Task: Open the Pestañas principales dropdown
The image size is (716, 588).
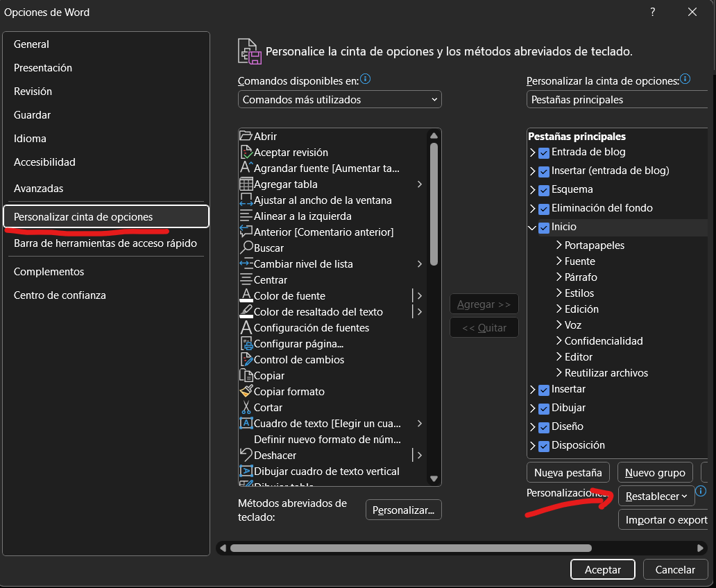Action: [x=617, y=100]
